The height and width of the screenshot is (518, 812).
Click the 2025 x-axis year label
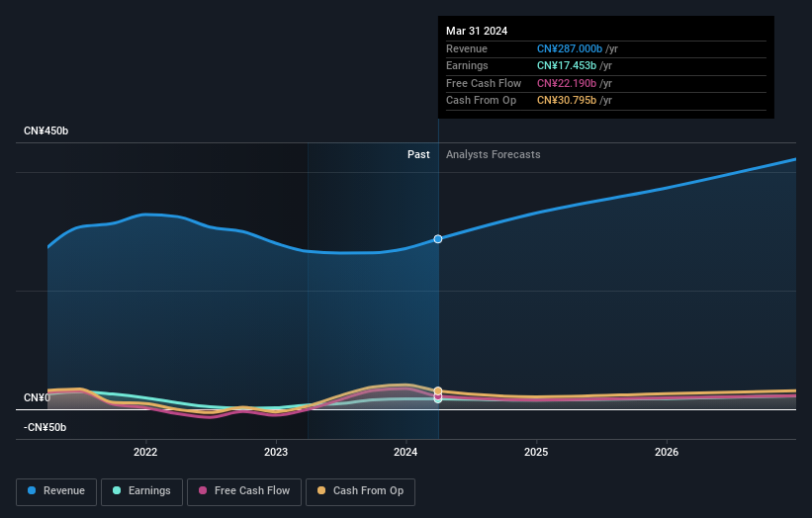(536, 452)
